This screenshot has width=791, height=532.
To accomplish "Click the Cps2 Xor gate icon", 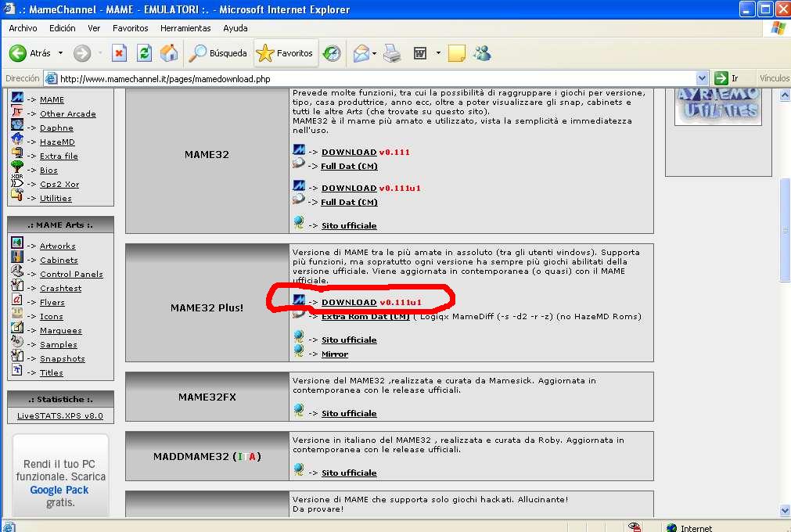I will point(17,182).
